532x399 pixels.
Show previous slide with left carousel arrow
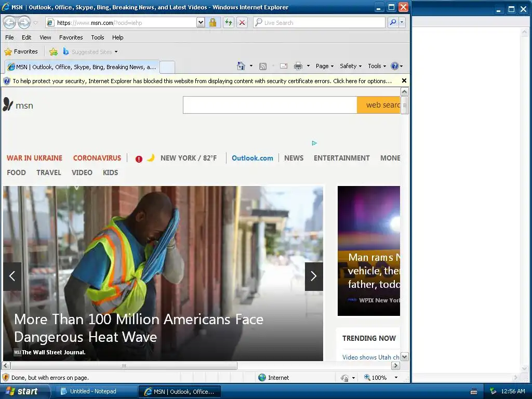point(12,276)
